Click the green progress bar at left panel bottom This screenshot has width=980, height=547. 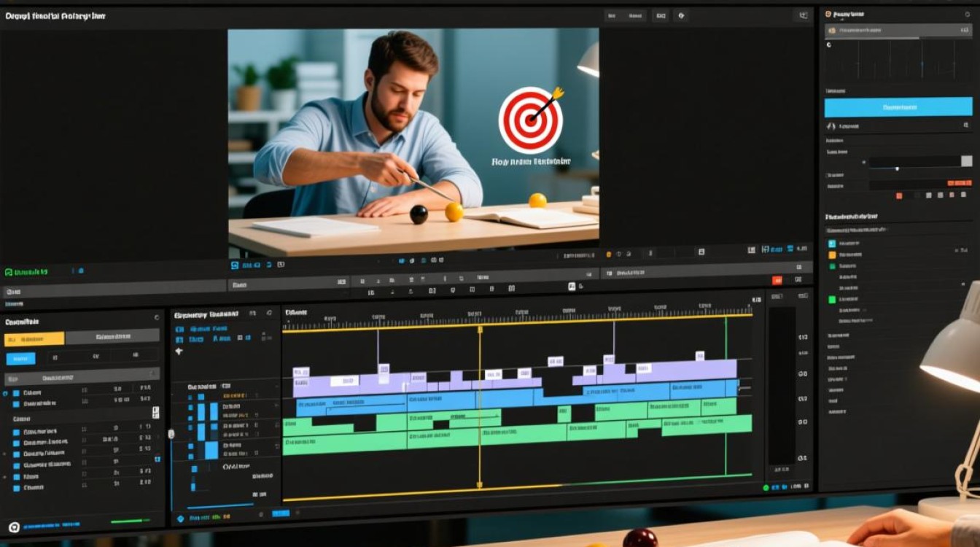click(131, 521)
